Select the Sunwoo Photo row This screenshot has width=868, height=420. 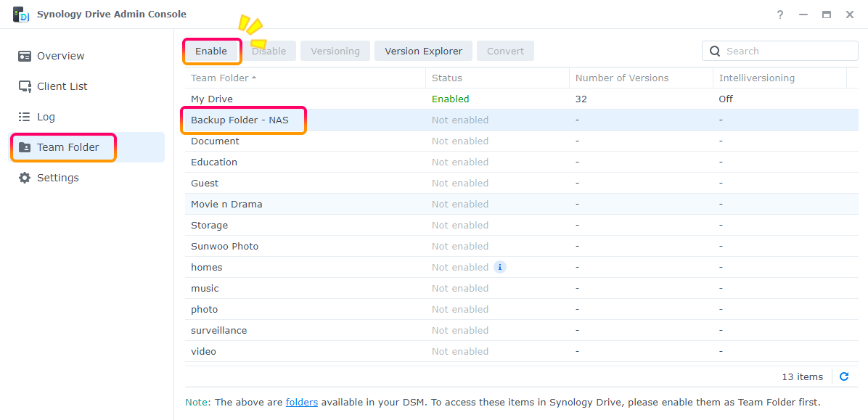point(522,246)
